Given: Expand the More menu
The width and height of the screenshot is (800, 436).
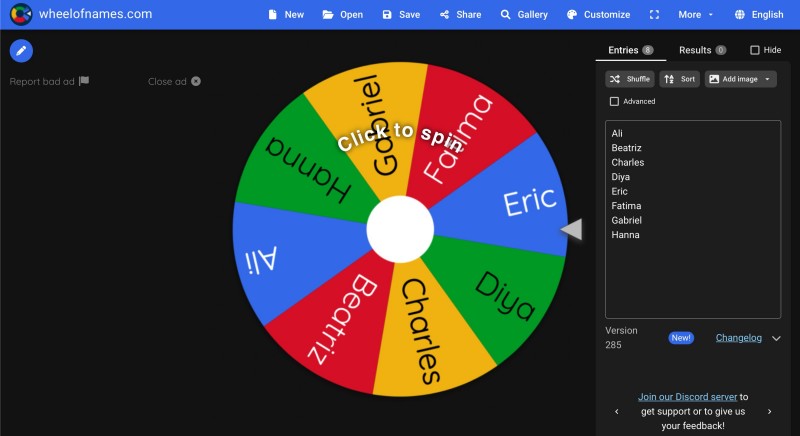Looking at the screenshot, I should [695, 15].
